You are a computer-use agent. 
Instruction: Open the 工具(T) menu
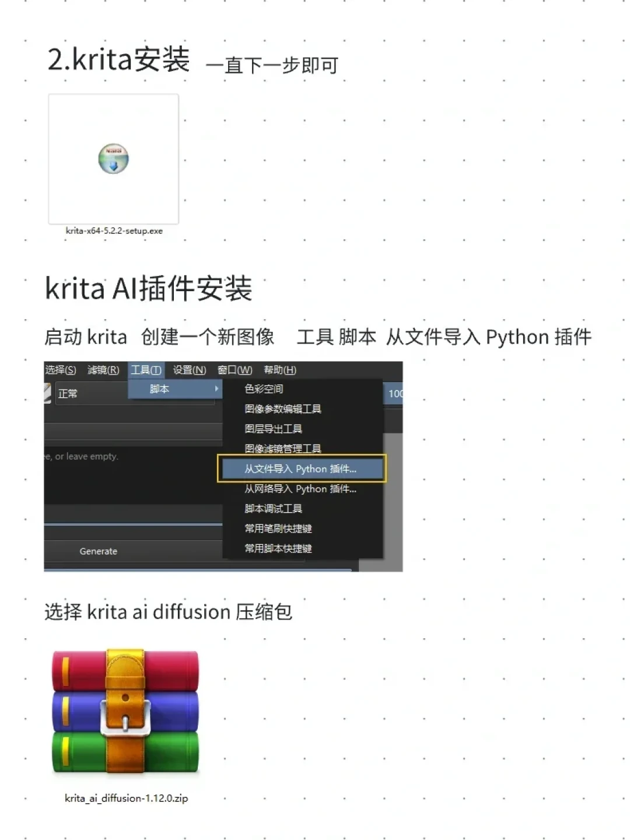tap(146, 370)
